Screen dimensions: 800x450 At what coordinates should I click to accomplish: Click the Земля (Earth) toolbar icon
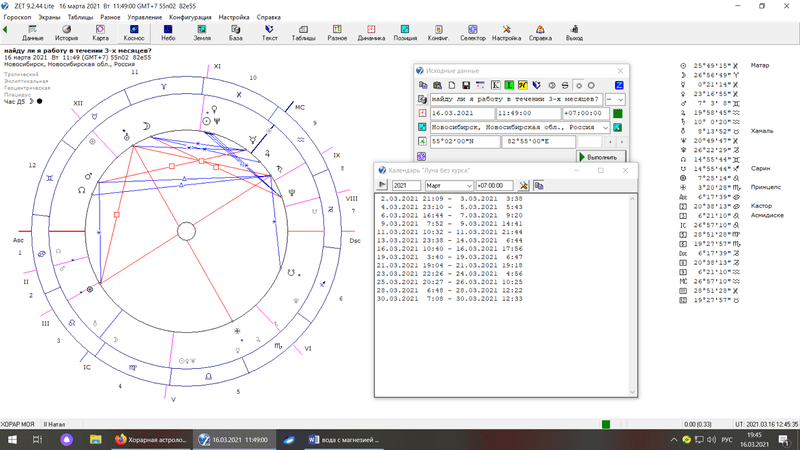pyautogui.click(x=201, y=34)
